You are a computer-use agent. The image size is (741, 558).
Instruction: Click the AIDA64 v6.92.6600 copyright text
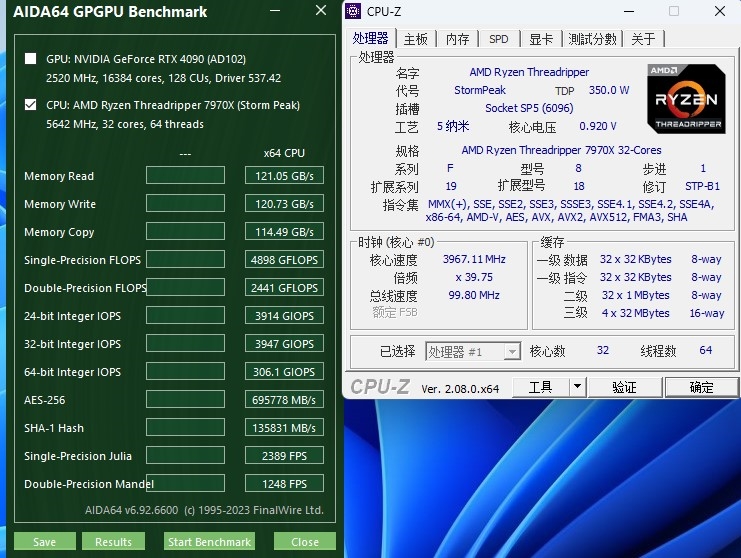coord(204,510)
